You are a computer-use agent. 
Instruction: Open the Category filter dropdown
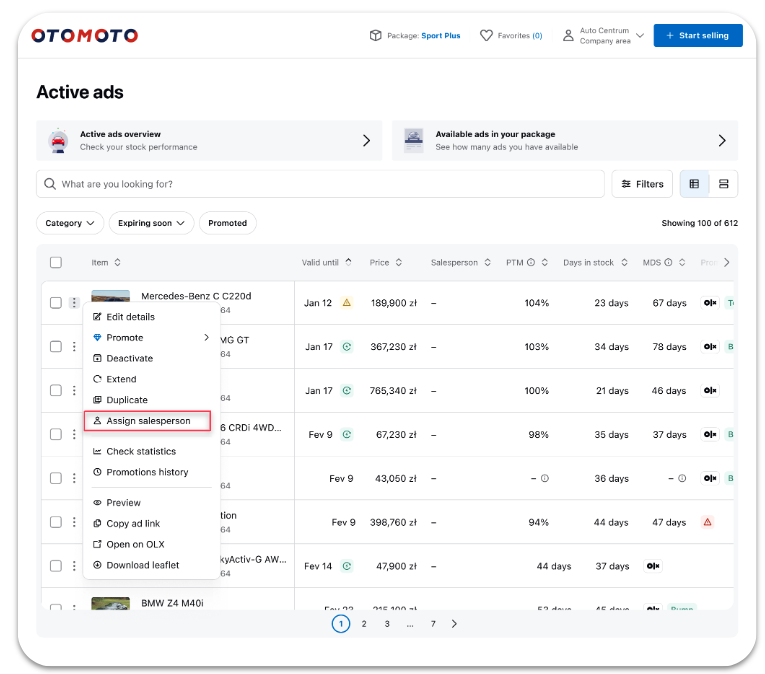(70, 223)
